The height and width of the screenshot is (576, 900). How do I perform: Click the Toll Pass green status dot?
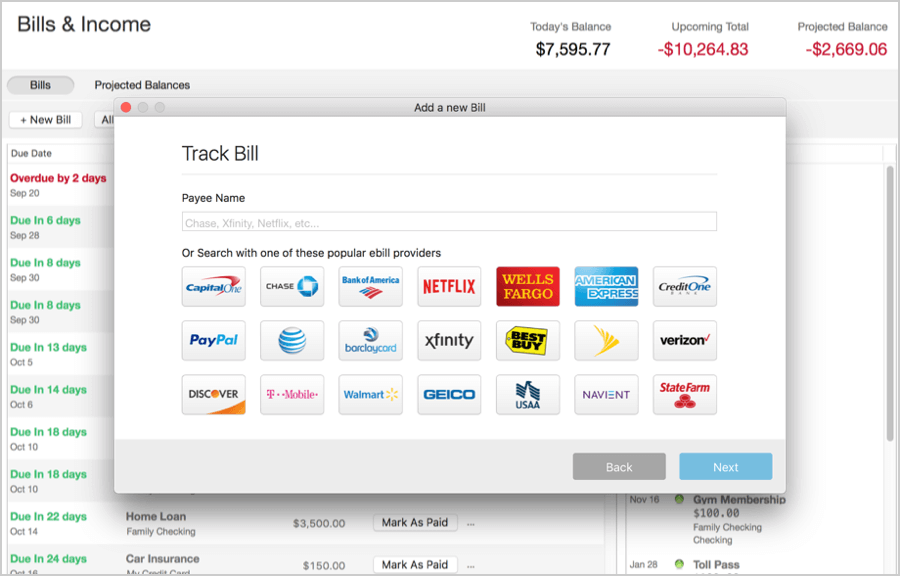click(679, 564)
